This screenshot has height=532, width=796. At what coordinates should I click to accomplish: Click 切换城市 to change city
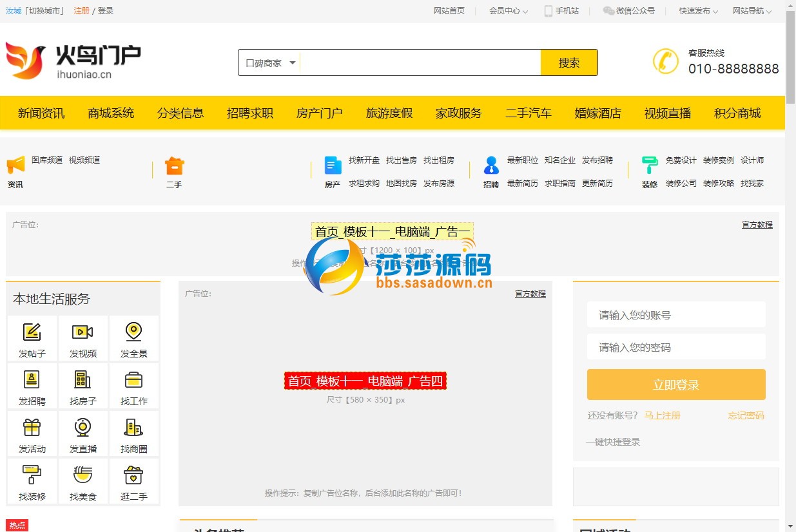[x=46, y=11]
